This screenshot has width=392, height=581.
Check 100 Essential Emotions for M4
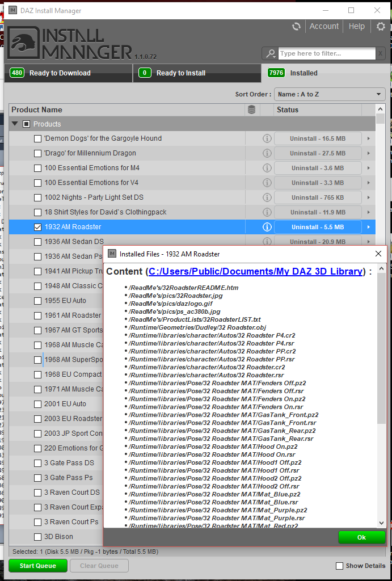coord(37,168)
